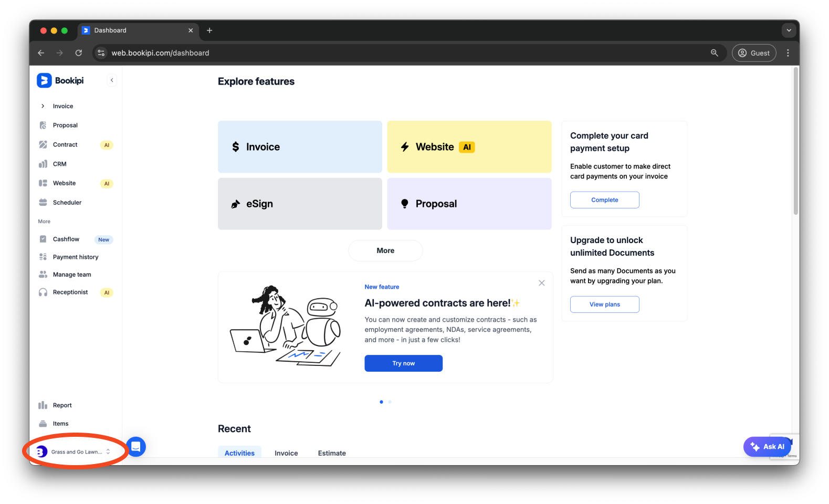Click the Try now button
This screenshot has height=504, width=829.
coord(403,363)
